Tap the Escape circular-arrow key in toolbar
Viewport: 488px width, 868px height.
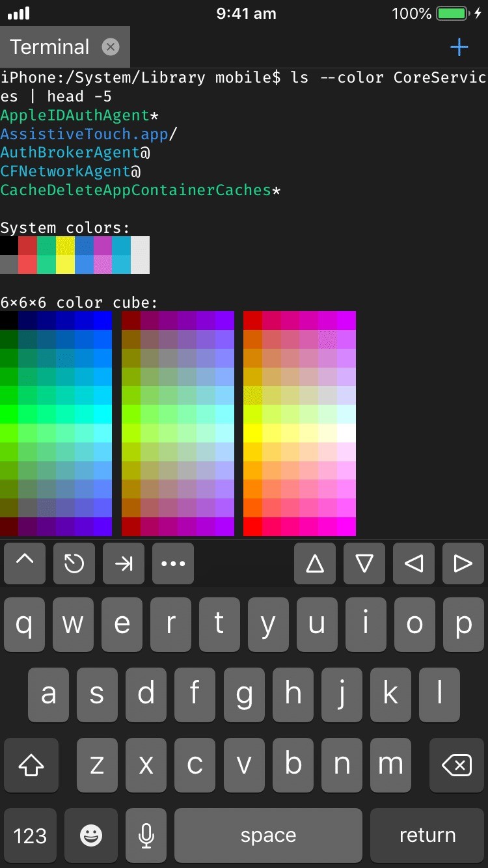click(74, 563)
